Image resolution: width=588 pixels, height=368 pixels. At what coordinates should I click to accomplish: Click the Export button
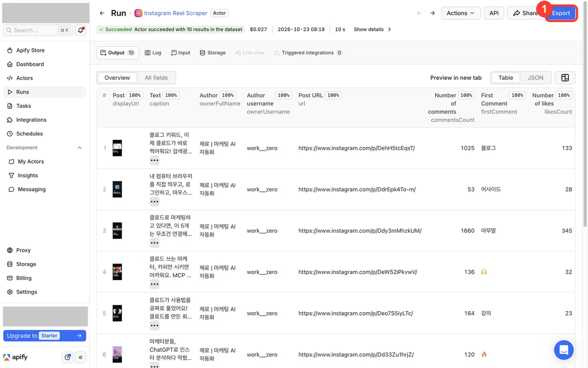(x=561, y=13)
